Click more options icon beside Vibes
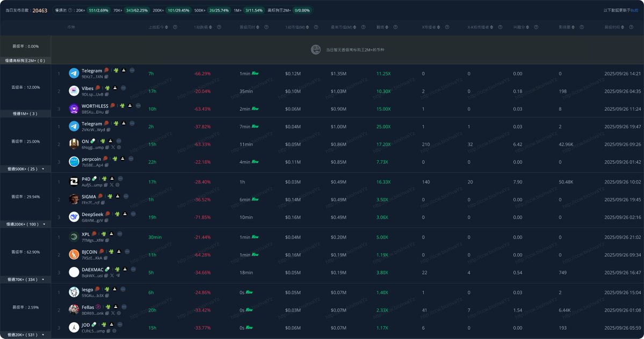644x339 pixels. (123, 88)
